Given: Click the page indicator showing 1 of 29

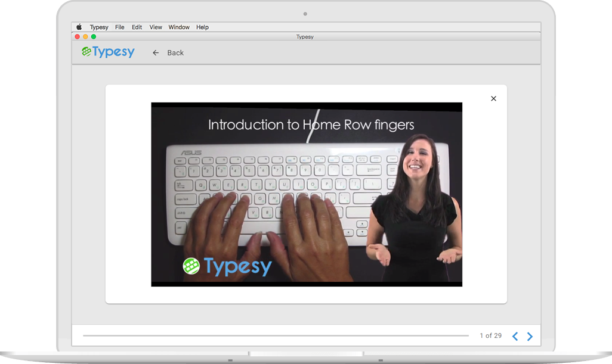Looking at the screenshot, I should (490, 335).
